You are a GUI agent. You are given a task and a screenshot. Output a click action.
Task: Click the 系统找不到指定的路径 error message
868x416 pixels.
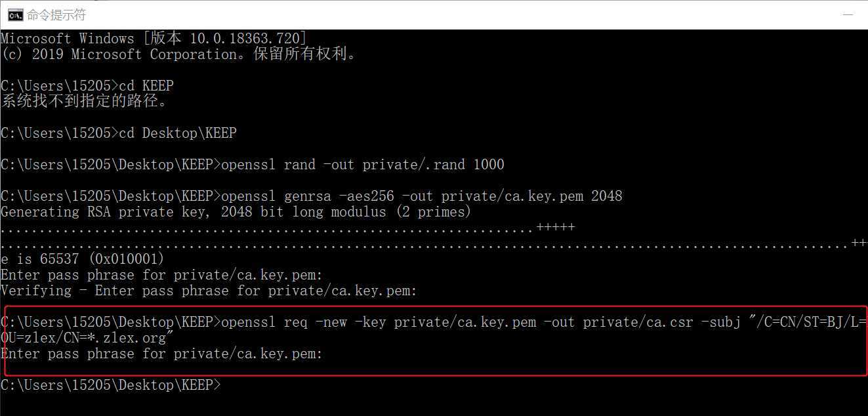tap(85, 102)
